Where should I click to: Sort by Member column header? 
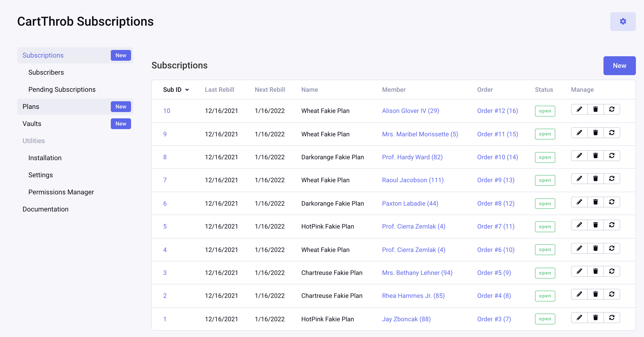394,90
